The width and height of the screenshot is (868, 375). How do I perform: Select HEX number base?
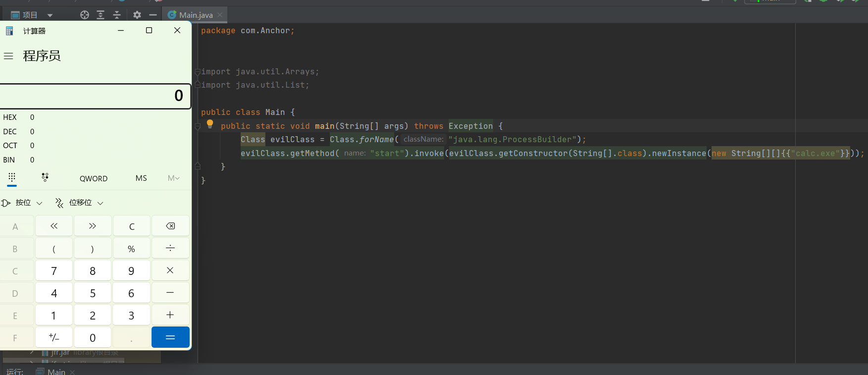pos(19,117)
